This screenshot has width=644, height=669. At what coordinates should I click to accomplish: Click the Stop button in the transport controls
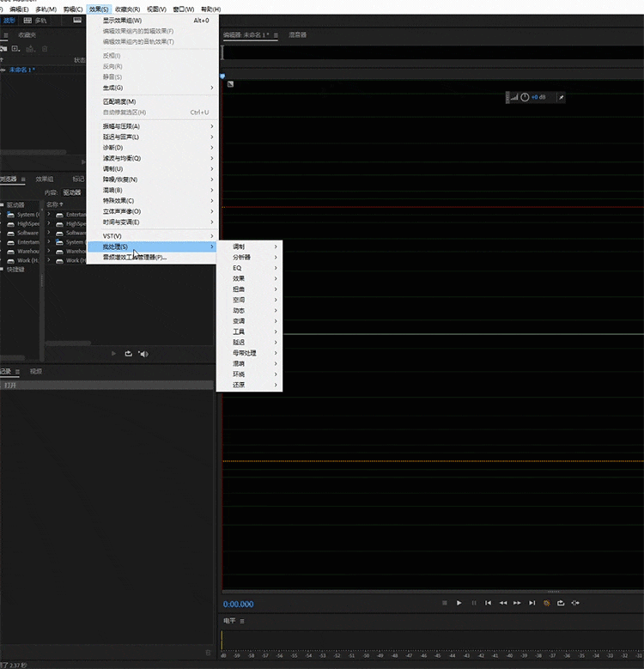(445, 603)
